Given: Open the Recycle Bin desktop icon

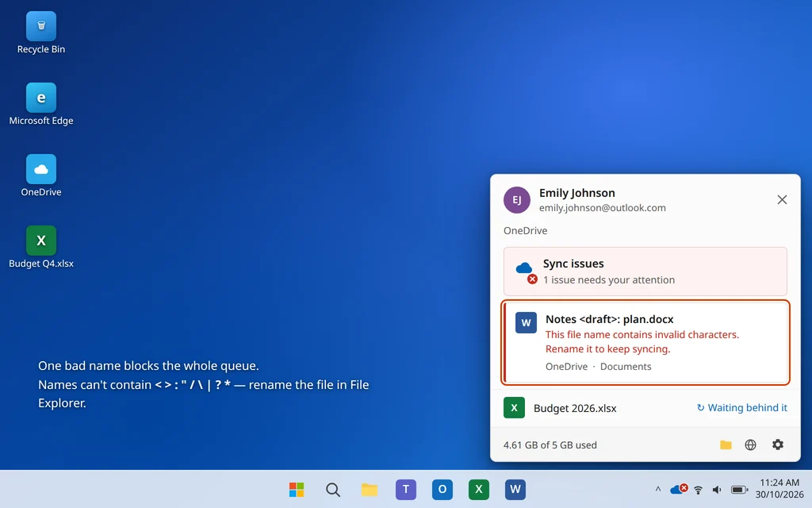Looking at the screenshot, I should click(x=41, y=33).
